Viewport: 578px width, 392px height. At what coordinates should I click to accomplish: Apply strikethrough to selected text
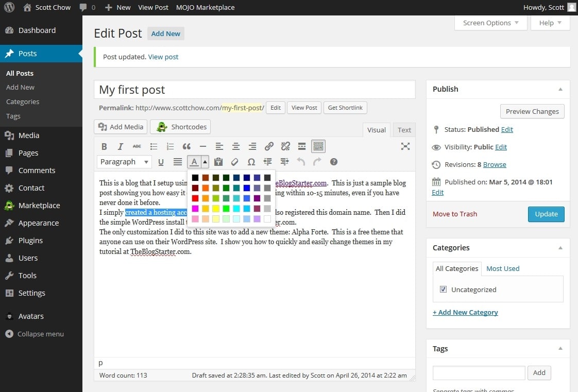click(137, 146)
